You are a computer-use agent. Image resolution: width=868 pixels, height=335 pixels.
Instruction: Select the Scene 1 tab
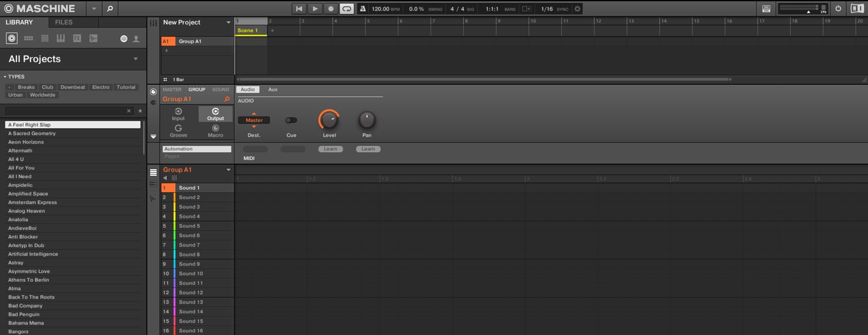250,30
